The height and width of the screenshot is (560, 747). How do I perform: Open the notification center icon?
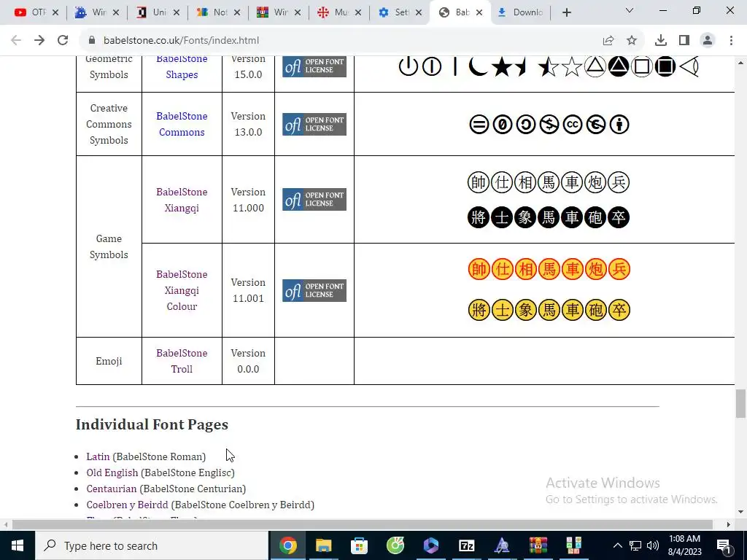click(724, 545)
